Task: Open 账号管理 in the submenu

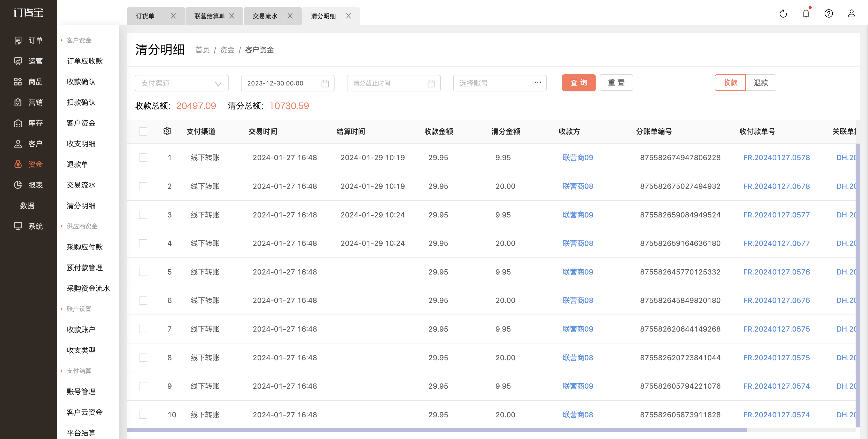Action: click(x=81, y=391)
